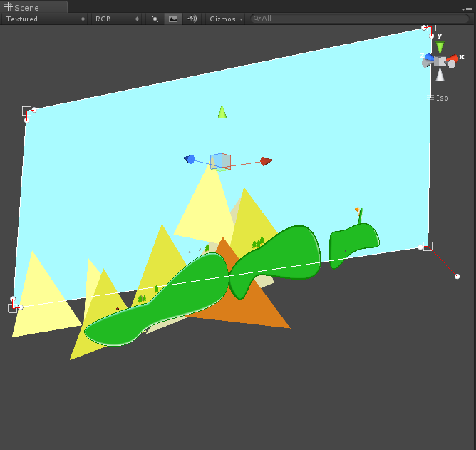Open the RGB render mode dropdown
This screenshot has height=450, width=476.
point(117,19)
